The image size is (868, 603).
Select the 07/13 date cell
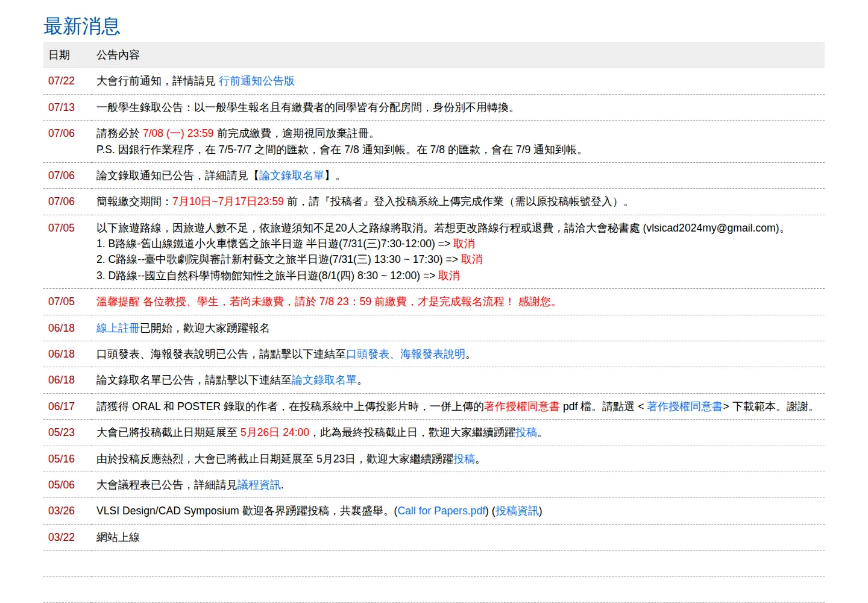pos(61,107)
